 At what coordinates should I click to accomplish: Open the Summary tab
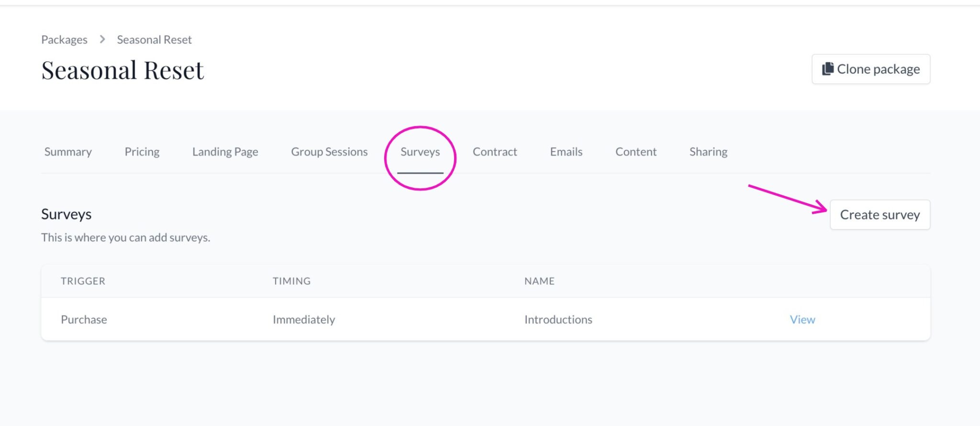click(x=68, y=152)
